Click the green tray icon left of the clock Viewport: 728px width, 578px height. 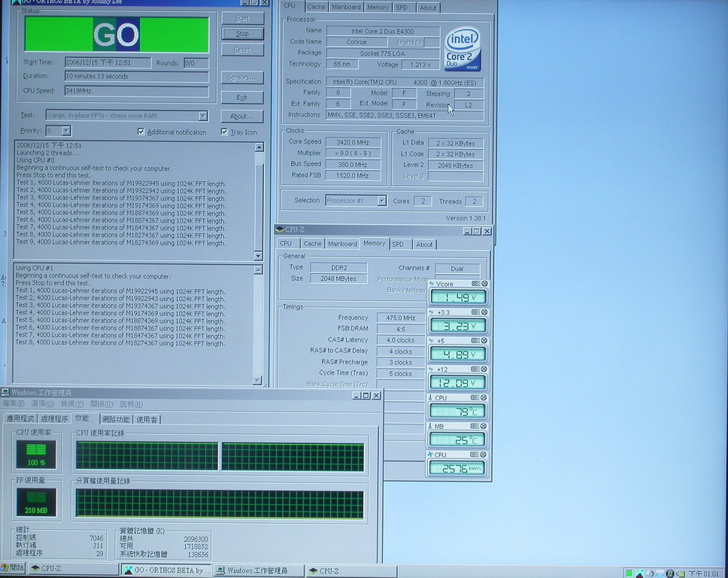(680, 573)
